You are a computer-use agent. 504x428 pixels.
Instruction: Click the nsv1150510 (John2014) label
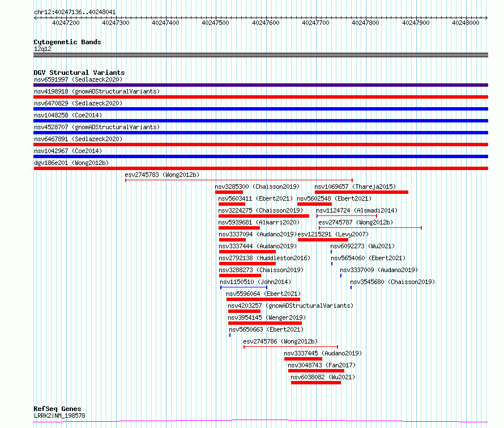click(x=255, y=282)
